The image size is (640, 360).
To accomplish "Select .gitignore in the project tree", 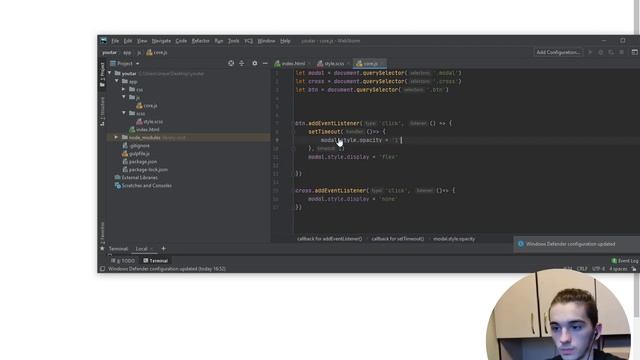I will [x=136, y=146].
